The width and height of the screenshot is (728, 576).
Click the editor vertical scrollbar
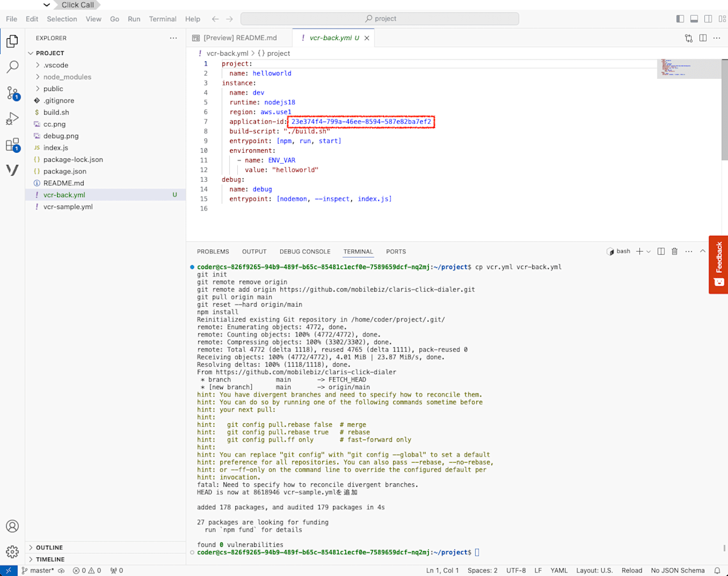(x=725, y=109)
